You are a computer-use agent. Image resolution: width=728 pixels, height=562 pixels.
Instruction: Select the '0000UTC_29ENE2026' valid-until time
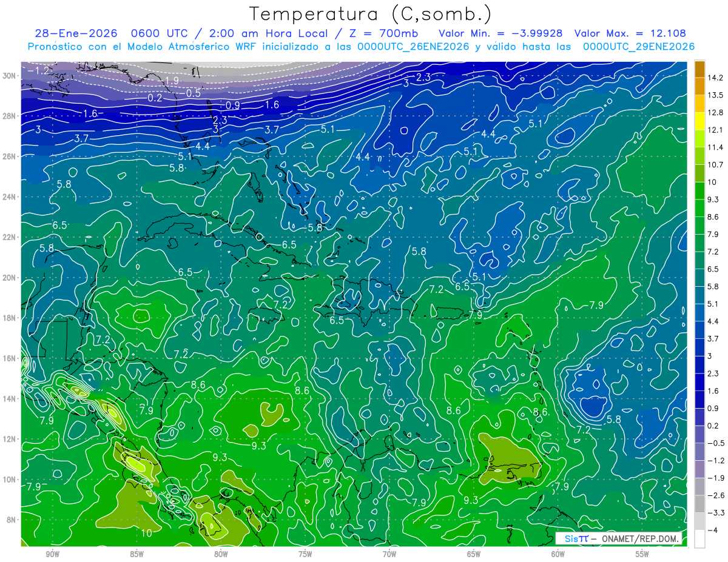(638, 46)
